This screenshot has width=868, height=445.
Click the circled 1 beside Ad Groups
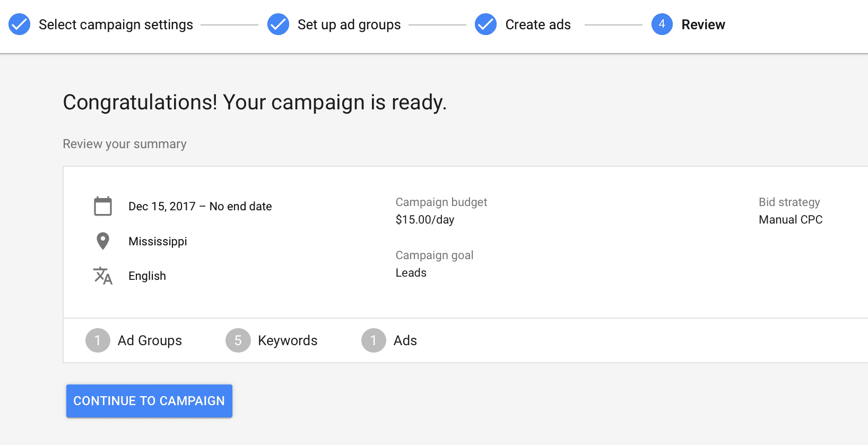tap(98, 340)
